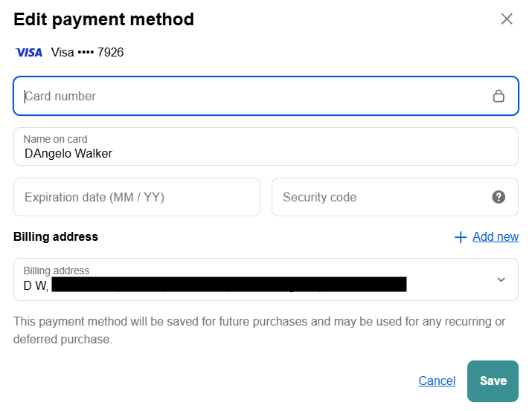Image resolution: width=532 pixels, height=411 pixels.
Task: Cancel editing the payment method
Action: pyautogui.click(x=437, y=381)
